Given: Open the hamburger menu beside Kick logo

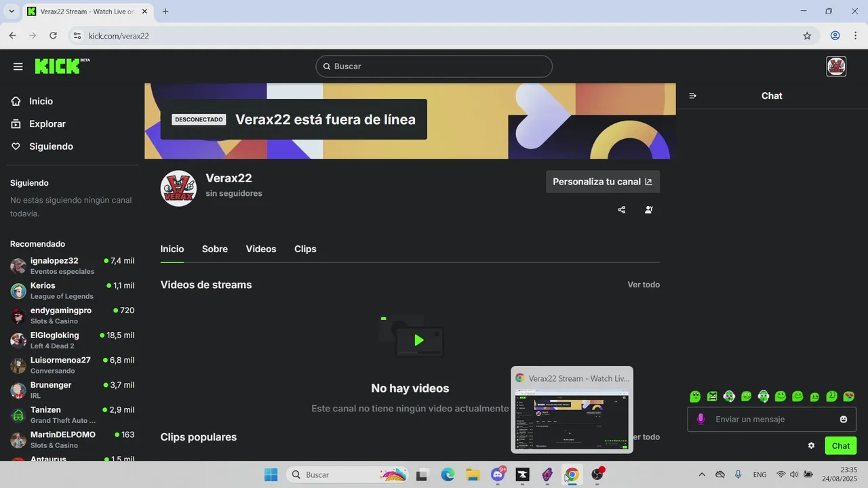Looking at the screenshot, I should pyautogui.click(x=18, y=66).
